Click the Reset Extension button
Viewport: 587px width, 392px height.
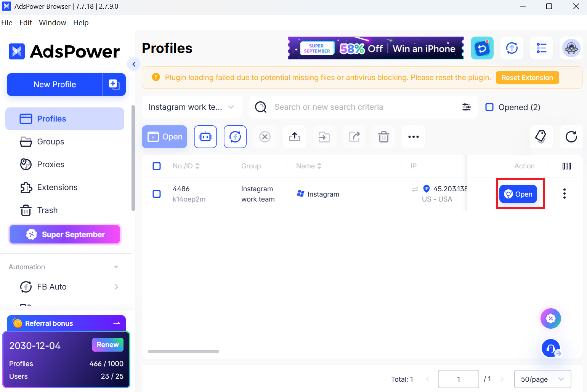(527, 78)
